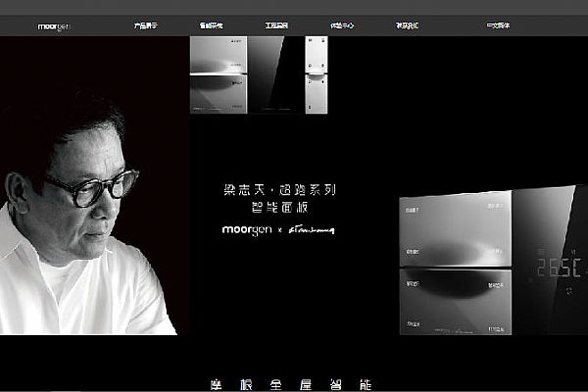Click the 智能面板 subtitle text

point(279,208)
